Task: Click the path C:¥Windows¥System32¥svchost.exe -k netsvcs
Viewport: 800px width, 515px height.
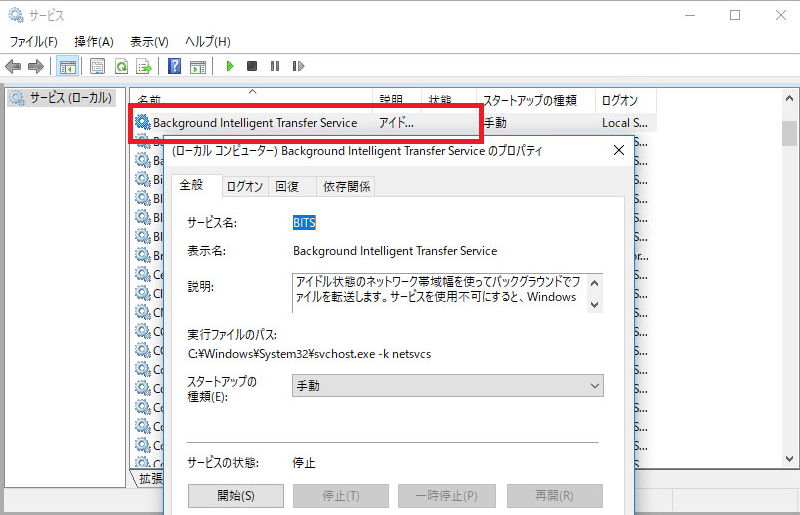Action: pos(309,354)
